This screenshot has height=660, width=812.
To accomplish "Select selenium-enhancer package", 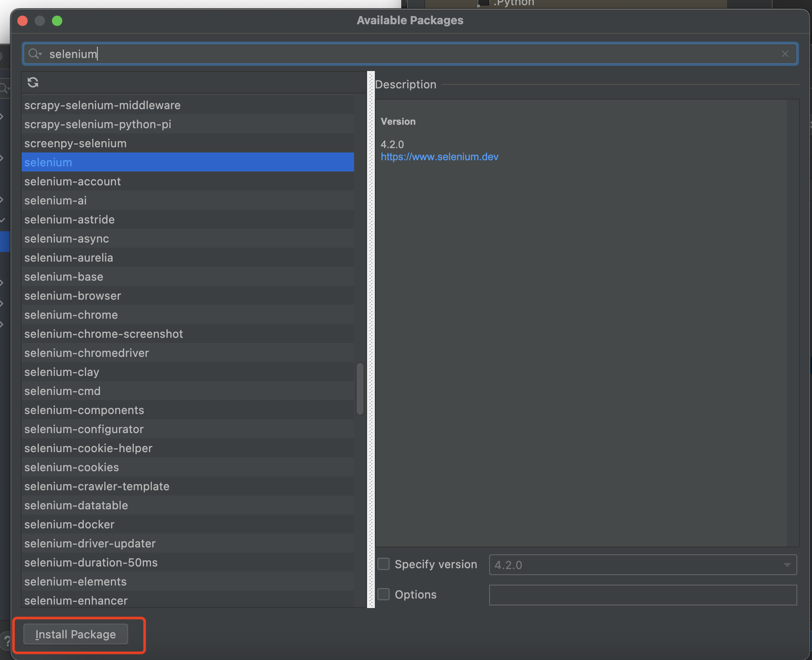I will click(188, 599).
